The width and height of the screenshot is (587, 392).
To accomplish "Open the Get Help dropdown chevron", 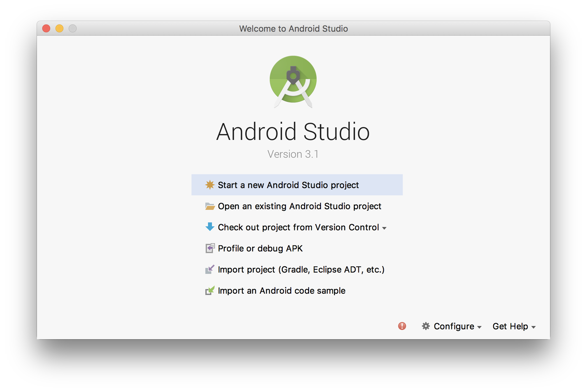I will click(534, 327).
